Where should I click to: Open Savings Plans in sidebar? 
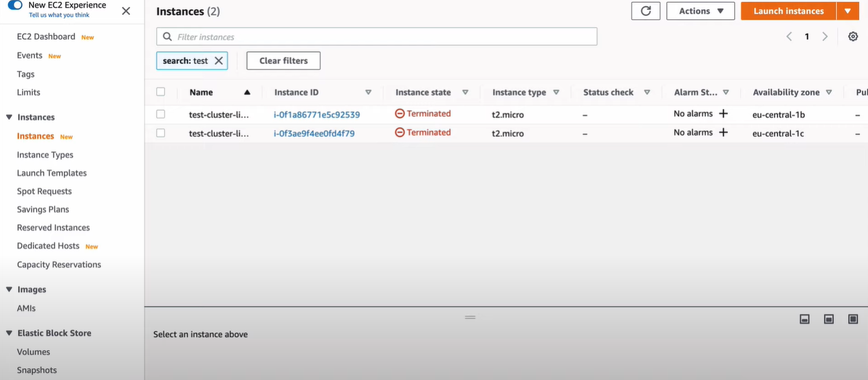(x=43, y=209)
